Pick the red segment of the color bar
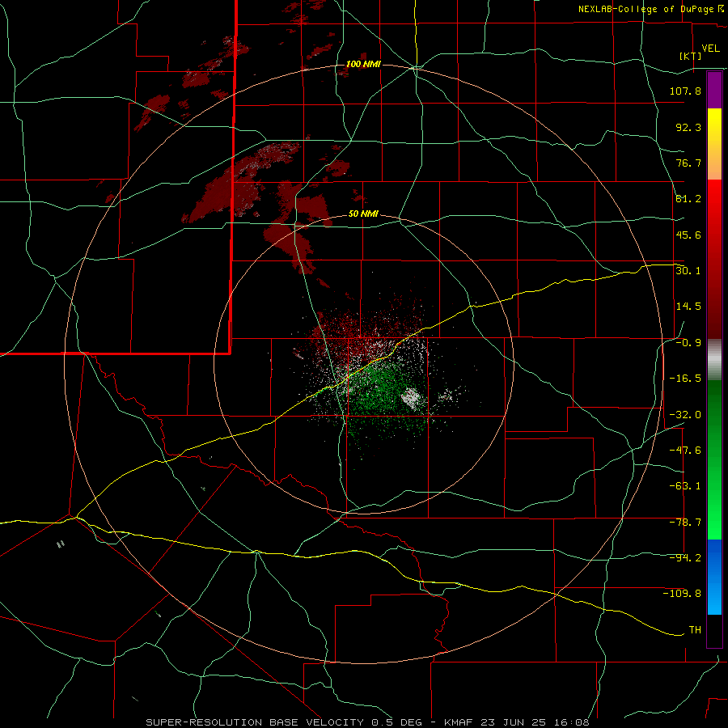Viewport: 728px width, 728px height. [714, 259]
